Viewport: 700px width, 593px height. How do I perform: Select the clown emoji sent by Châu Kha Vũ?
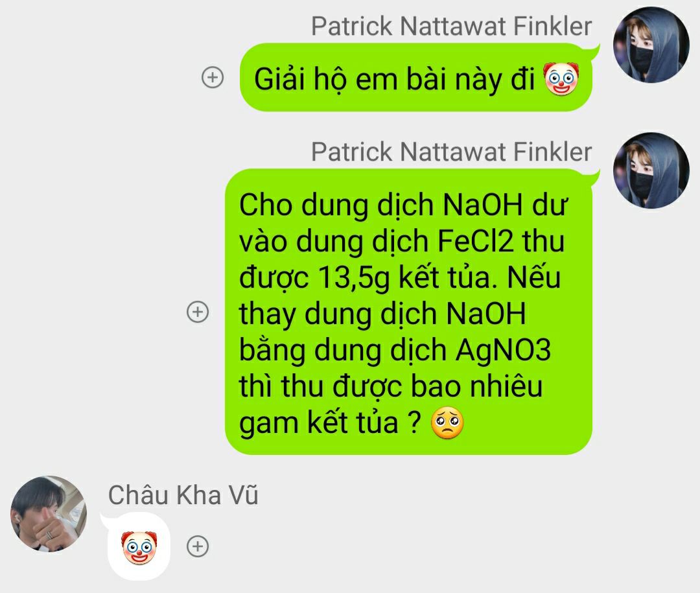(x=139, y=547)
